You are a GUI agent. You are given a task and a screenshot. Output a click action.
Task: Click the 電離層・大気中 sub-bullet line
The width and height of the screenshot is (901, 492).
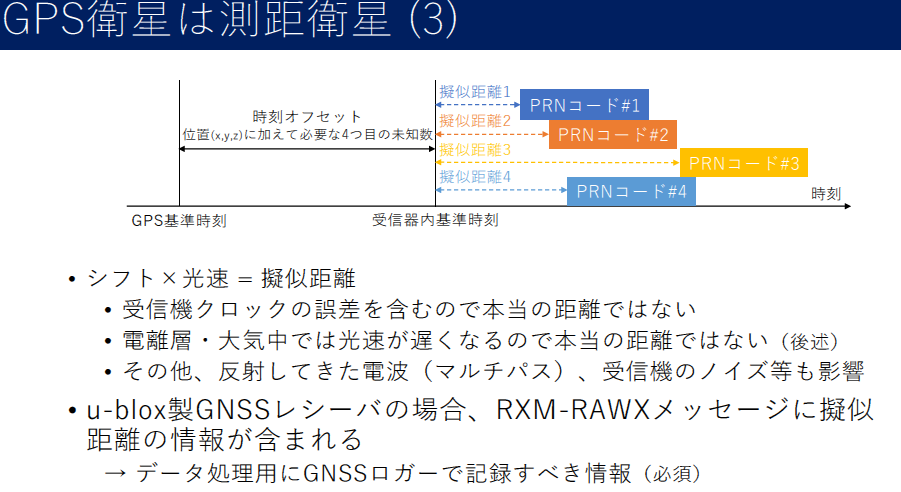(x=478, y=340)
